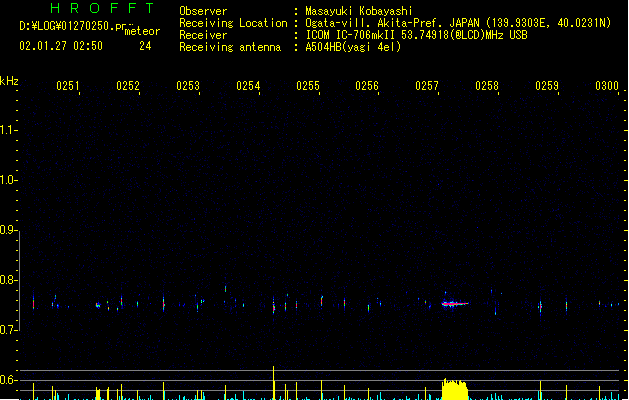Click the 0.9 kHz frequency label
Screen dimensions: 629x400
[7, 230]
